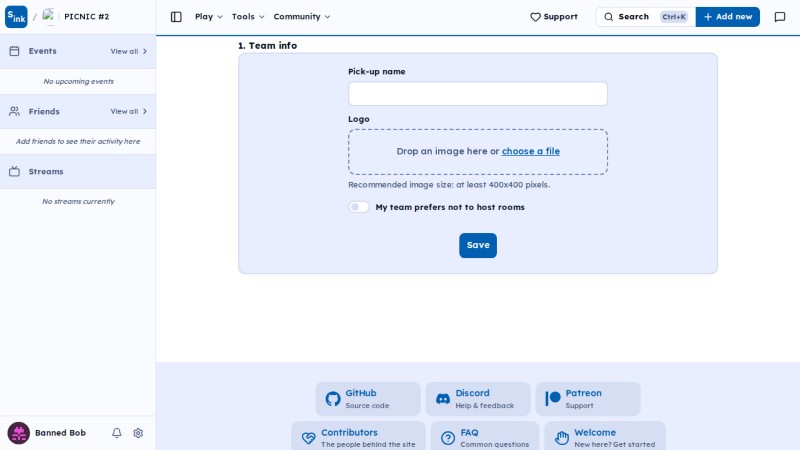This screenshot has height=450, width=800.
Task: Click the Streams section header
Action: click(78, 171)
